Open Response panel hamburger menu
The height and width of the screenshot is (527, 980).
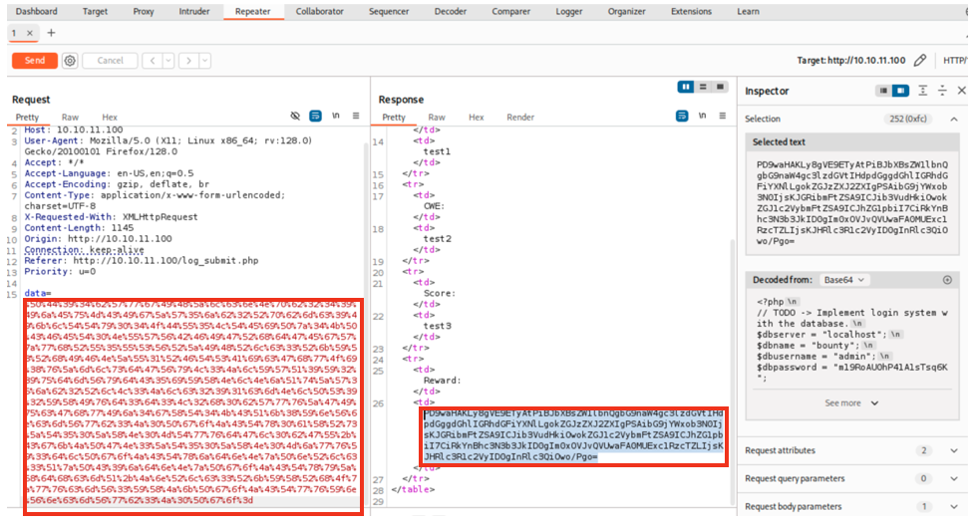723,117
